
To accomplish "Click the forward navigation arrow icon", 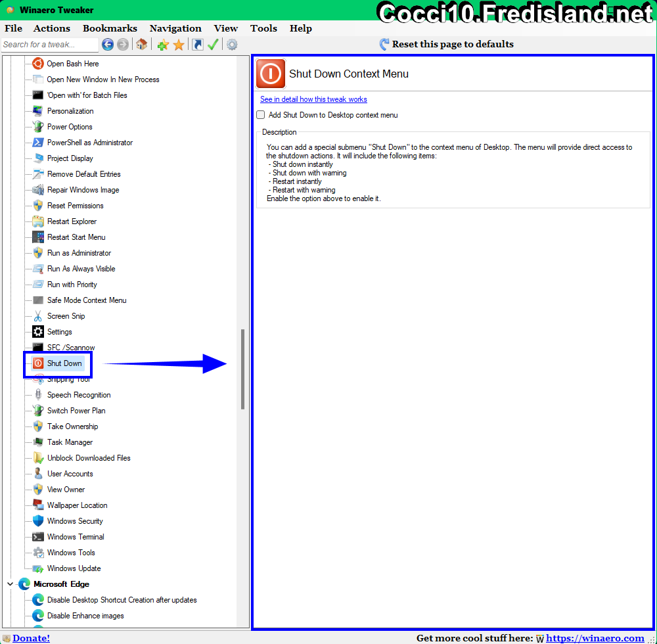I will [123, 45].
